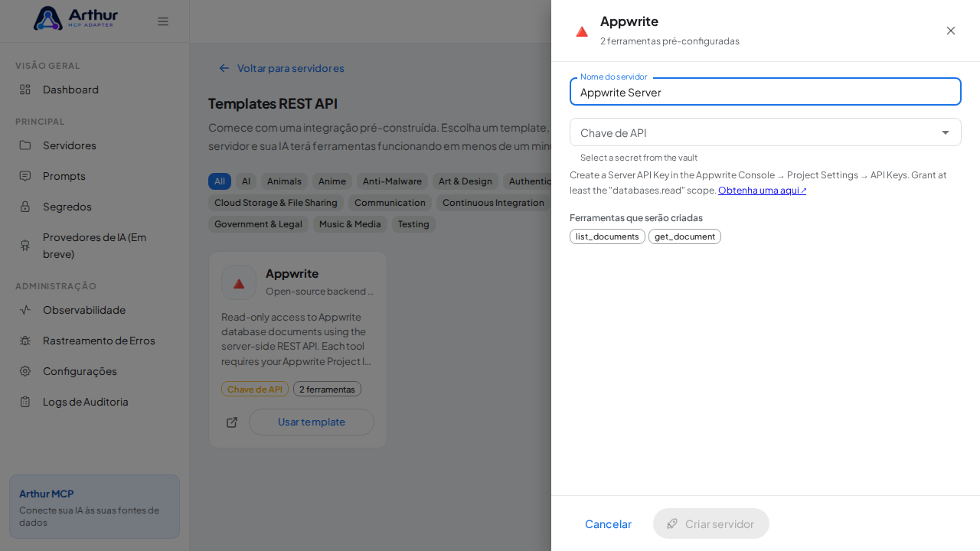Click the Prompts chat icon
Screen dimensions: 980x551
click(x=25, y=176)
